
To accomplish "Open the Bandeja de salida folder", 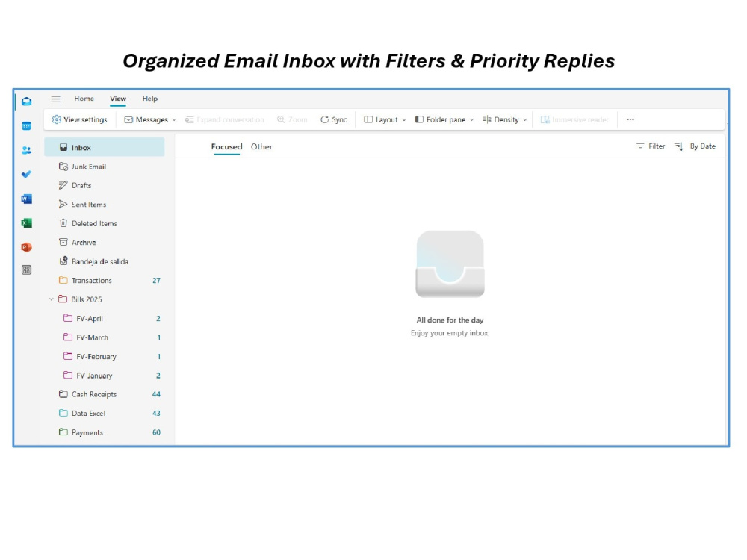I will click(105, 261).
